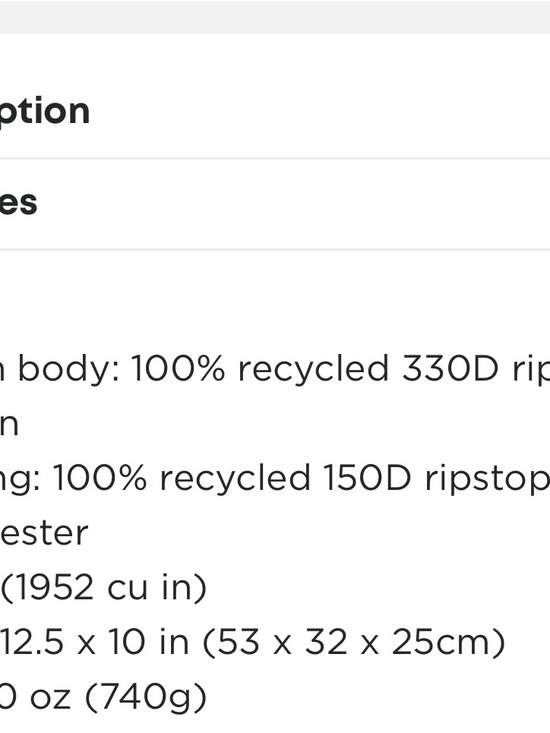The image size is (550, 733).
Task: Click "recycled" in the 150D lining line
Action: coord(235,479)
